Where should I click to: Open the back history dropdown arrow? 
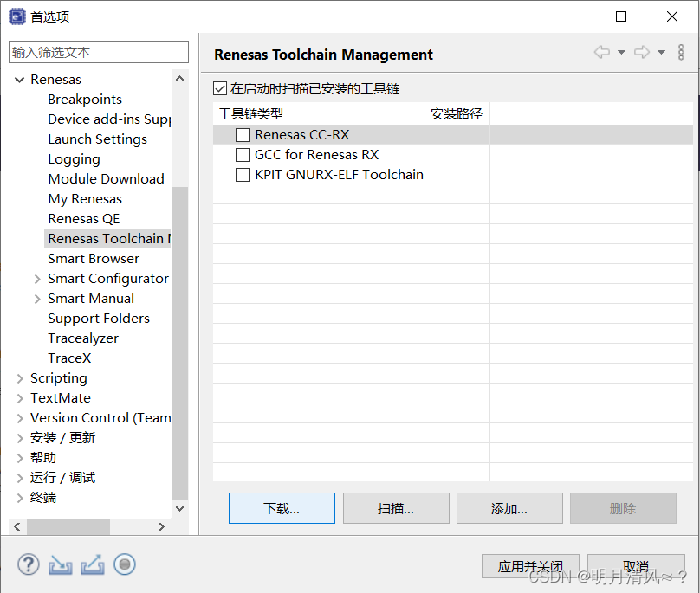tap(621, 52)
